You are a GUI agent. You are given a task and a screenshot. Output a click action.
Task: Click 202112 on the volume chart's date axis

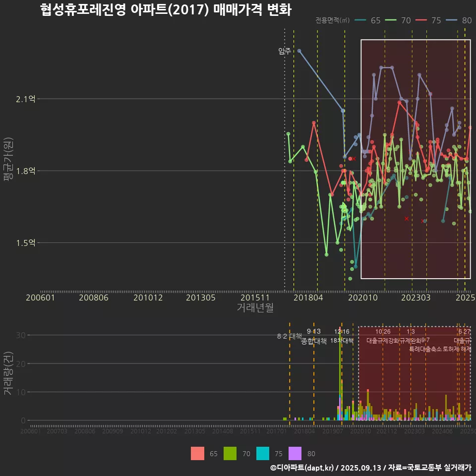[x=387, y=431]
